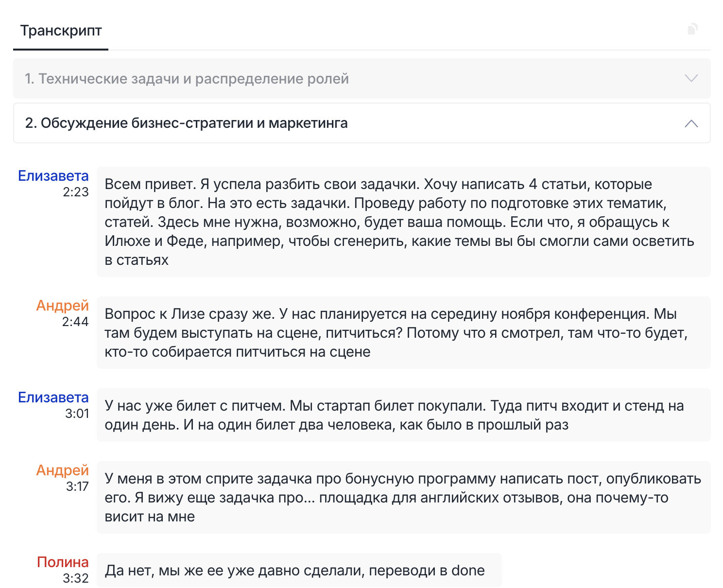Click speaker name Полина
The image size is (723, 588).
pyautogui.click(x=63, y=562)
